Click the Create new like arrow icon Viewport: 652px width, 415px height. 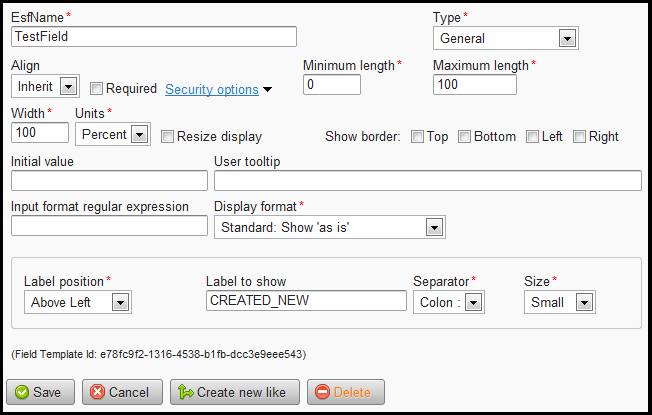point(184,392)
